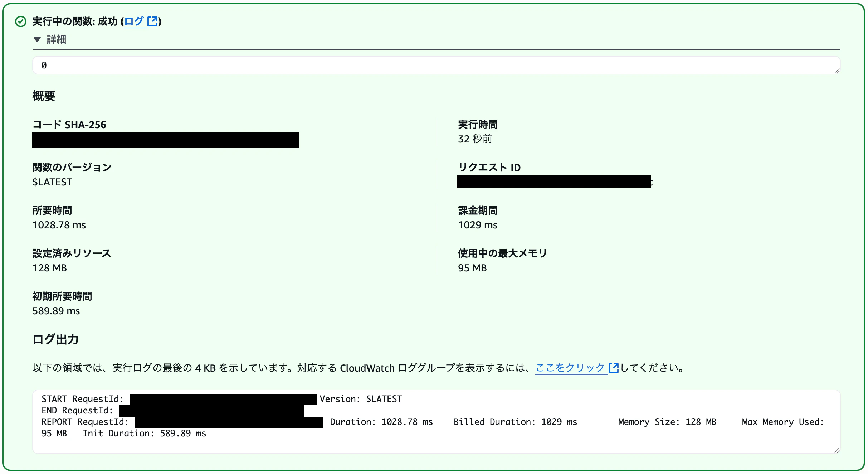This screenshot has height=474, width=868.
Task: Click Memory Size: 128 MB in log
Action: tap(667, 422)
